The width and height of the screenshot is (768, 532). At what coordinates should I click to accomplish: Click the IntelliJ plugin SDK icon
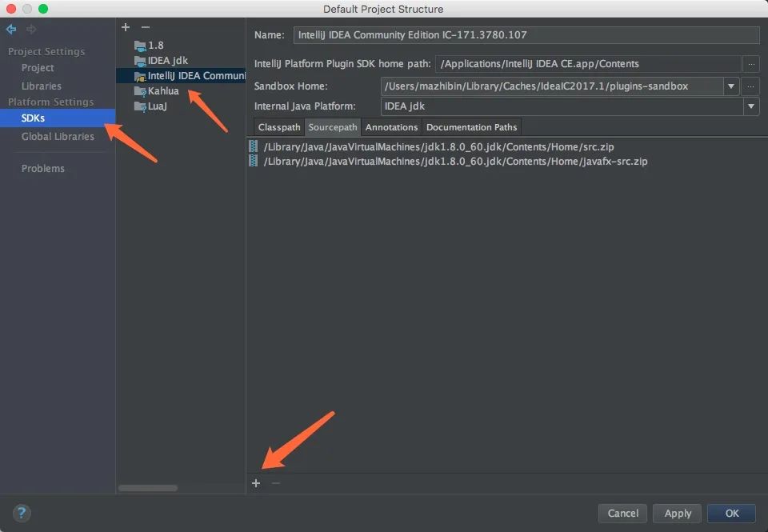(140, 77)
